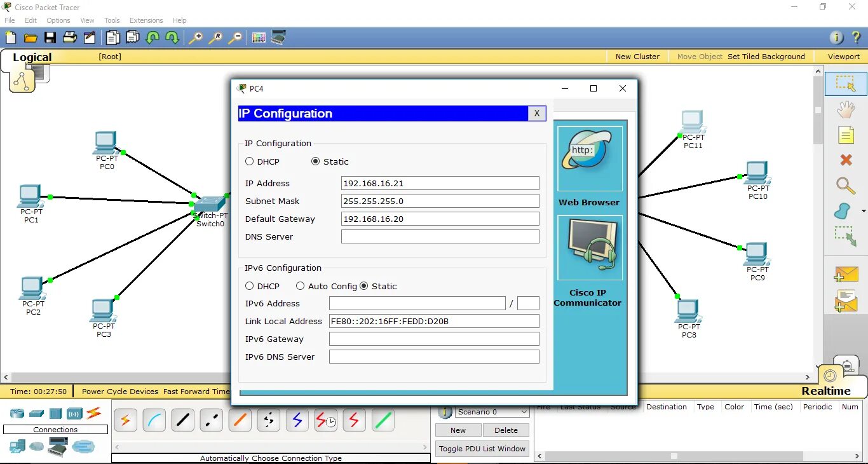This screenshot has height=464, width=868.
Task: Open the Activity Wizard toolbar icon
Action: click(90, 38)
